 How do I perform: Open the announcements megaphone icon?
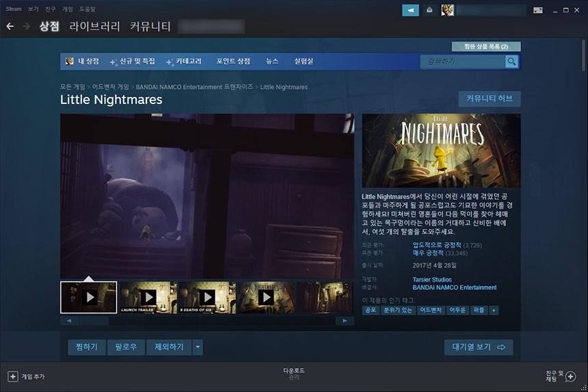[x=410, y=10]
